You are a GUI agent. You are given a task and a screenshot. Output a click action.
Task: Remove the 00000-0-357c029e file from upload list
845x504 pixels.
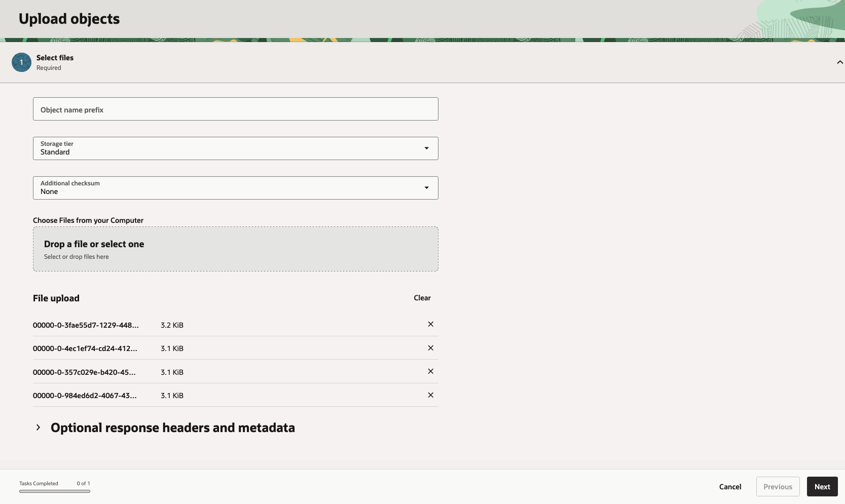click(430, 371)
